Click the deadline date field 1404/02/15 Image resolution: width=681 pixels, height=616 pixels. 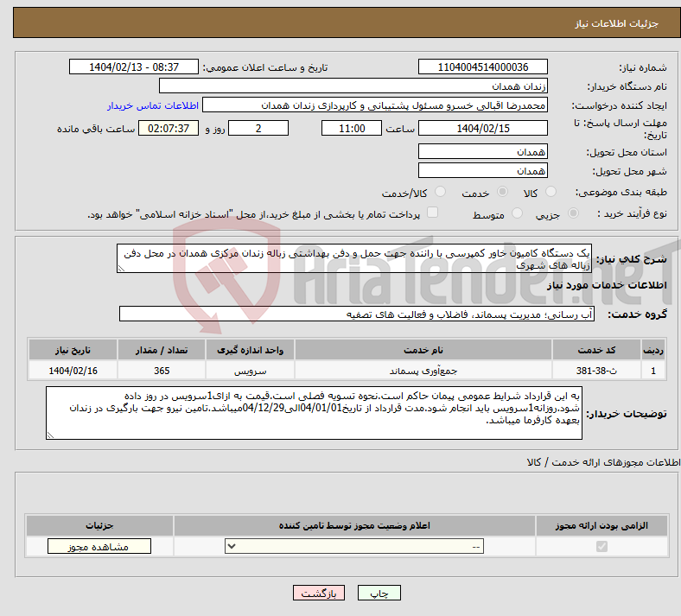click(482, 128)
